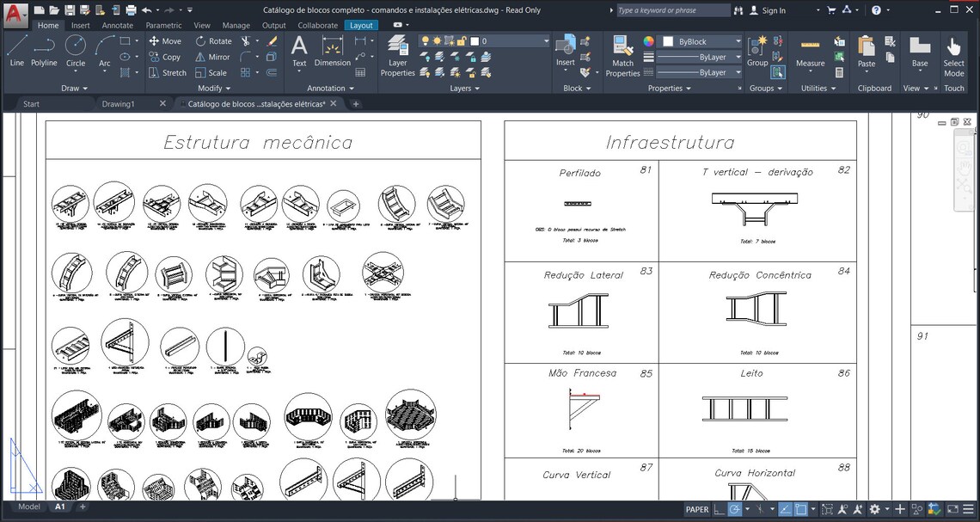The width and height of the screenshot is (980, 522).
Task: Toggle Paper space in the status bar
Action: 697,509
